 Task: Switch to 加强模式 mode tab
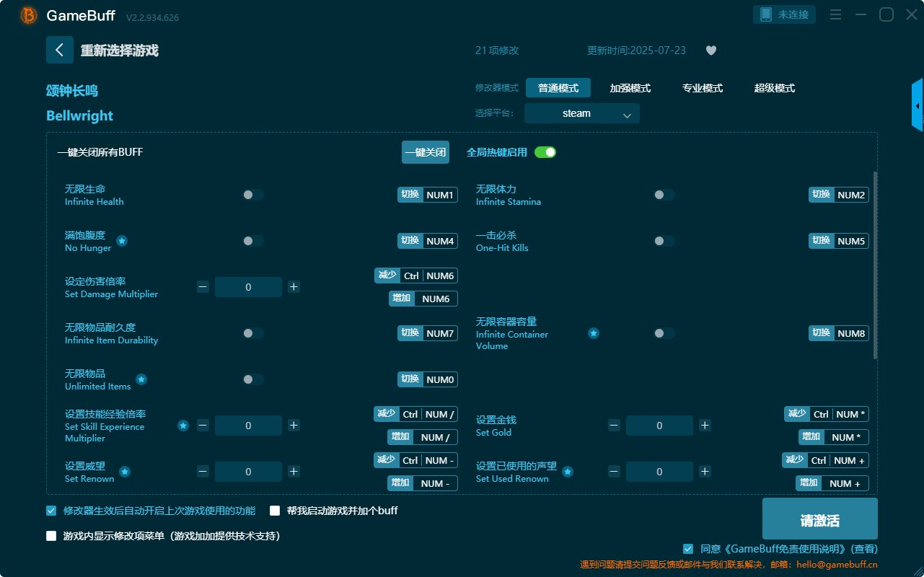pos(631,88)
